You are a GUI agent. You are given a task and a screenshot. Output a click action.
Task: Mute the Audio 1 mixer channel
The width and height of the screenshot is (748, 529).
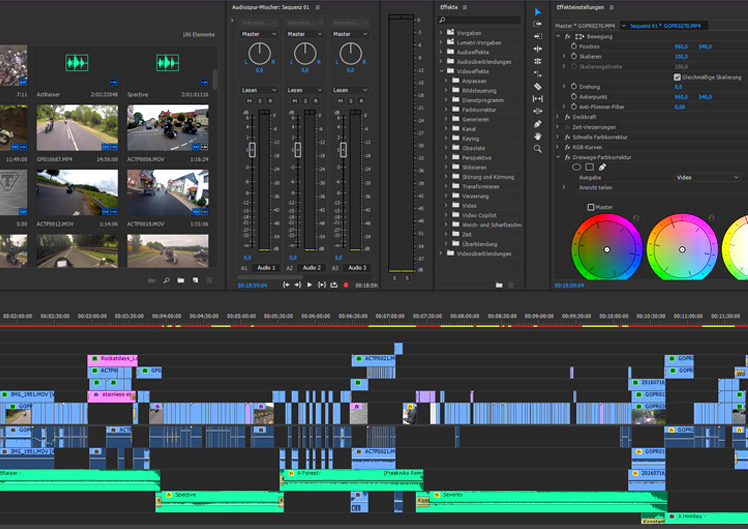coord(250,101)
